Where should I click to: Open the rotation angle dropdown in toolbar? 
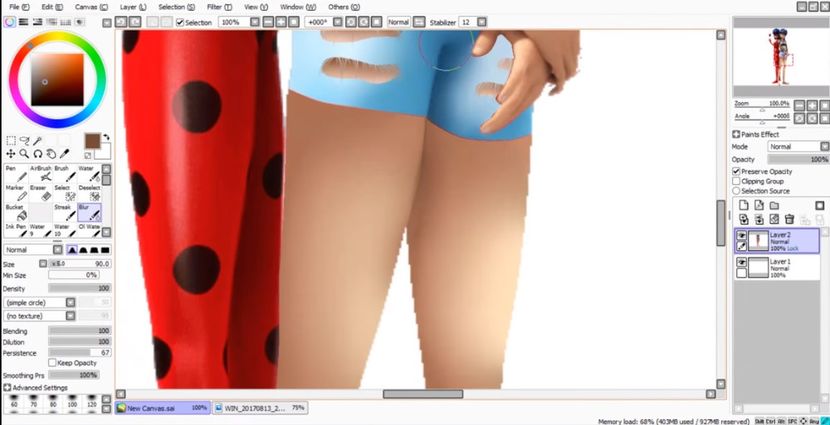(337, 22)
